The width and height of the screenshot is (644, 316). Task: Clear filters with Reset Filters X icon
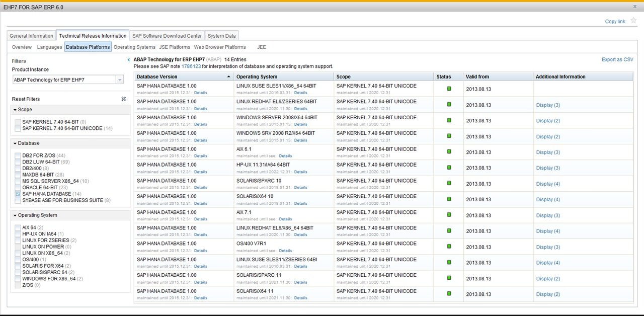(124, 99)
